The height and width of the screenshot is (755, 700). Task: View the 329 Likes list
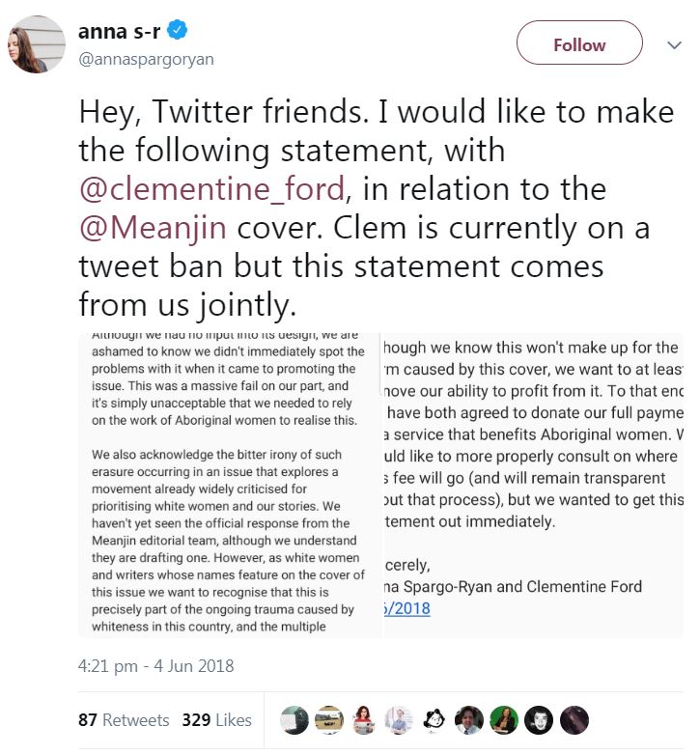click(x=216, y=720)
